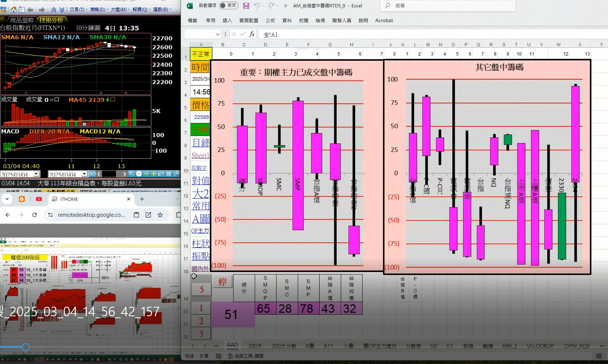Click the Excel redo icon
Image resolution: width=608 pixels, height=364 pixels.
[x=271, y=6]
